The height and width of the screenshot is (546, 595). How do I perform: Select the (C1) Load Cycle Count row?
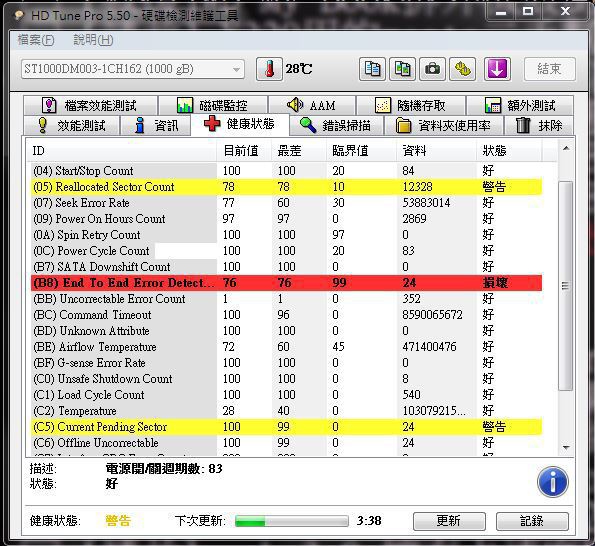pos(286,395)
